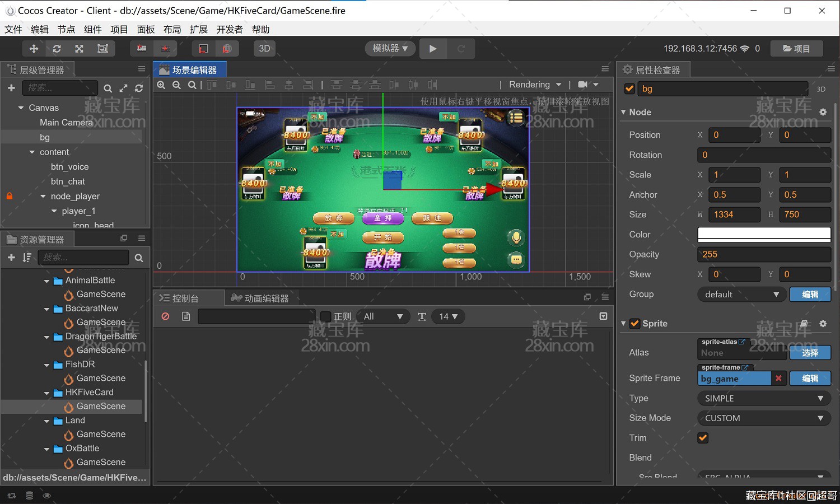Collapse the AnimalBattle folder

click(x=46, y=281)
